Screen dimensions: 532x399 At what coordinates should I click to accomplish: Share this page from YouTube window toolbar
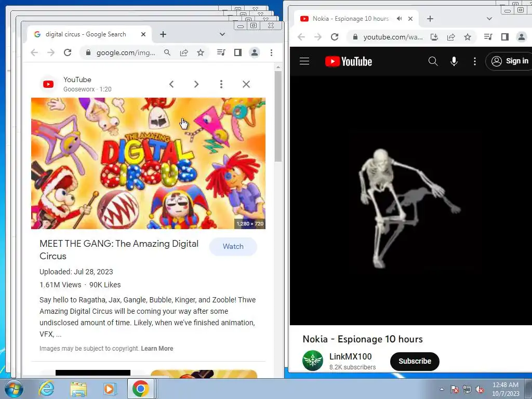pyautogui.click(x=451, y=37)
